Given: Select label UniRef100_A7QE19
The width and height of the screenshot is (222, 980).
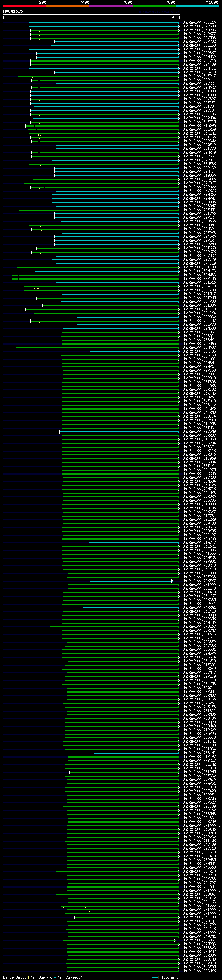Looking at the screenshot, I should point(199,145).
